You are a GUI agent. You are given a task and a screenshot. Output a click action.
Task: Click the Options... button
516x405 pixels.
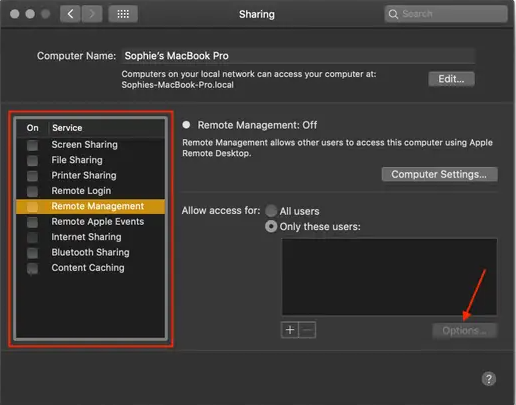(465, 331)
